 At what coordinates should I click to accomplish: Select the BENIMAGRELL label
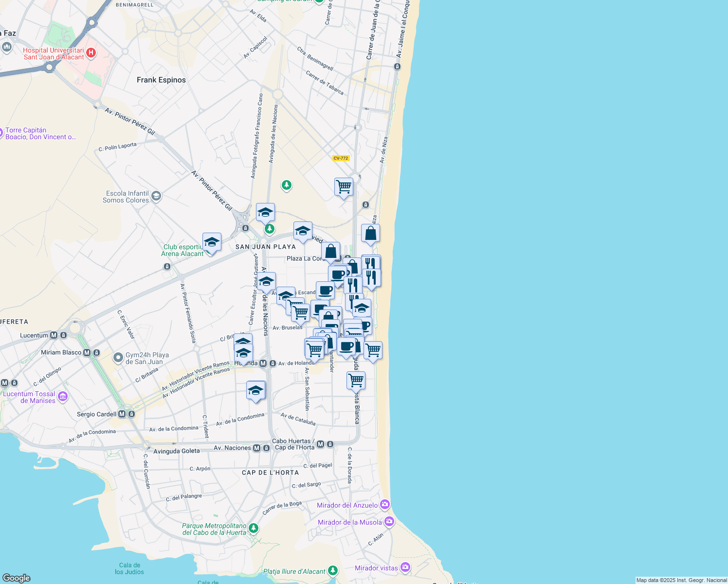[x=135, y=5]
